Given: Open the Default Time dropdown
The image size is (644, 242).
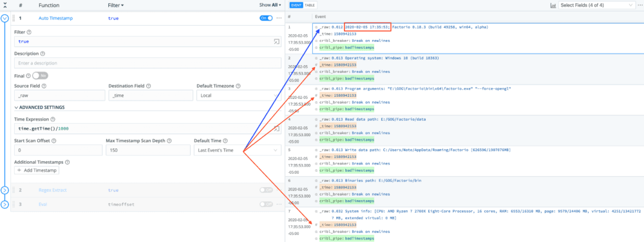Looking at the screenshot, I should pos(238,150).
